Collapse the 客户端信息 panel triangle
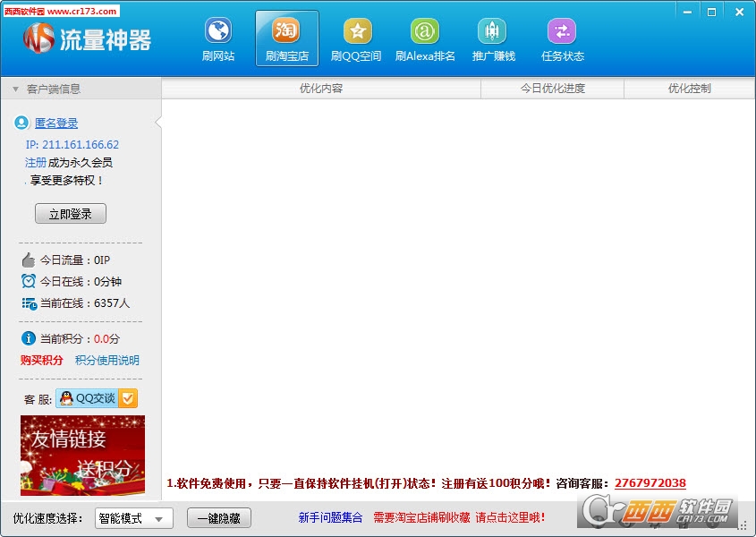The width and height of the screenshot is (756, 537). [x=15, y=89]
